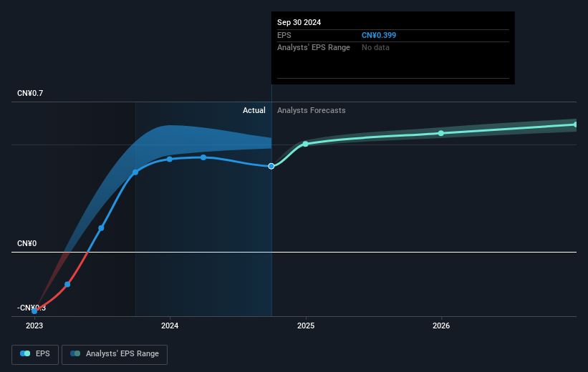Image resolution: width=588 pixels, height=372 pixels.
Task: Click the 'Actual' section label
Action: (x=254, y=110)
